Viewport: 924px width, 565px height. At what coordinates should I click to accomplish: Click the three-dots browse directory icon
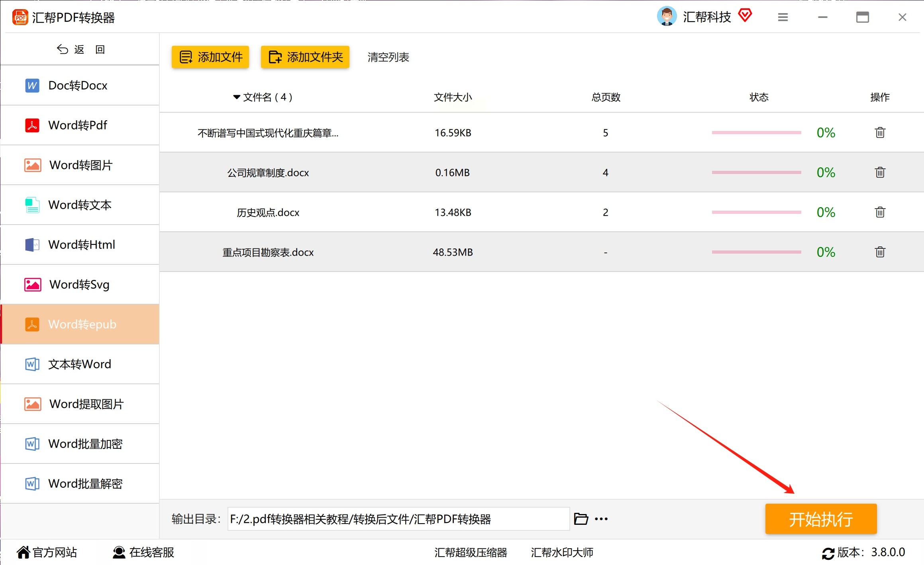click(x=601, y=519)
